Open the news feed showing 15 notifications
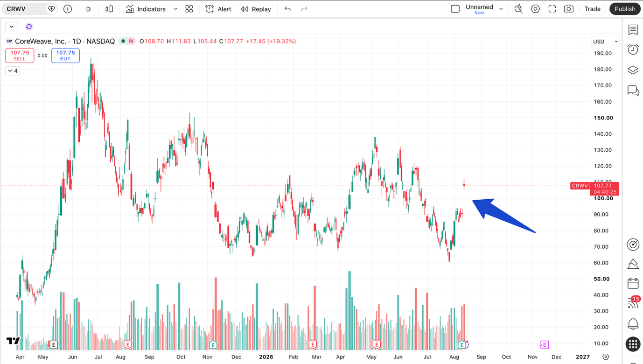Screen dimensions: 643x364 (633, 303)
